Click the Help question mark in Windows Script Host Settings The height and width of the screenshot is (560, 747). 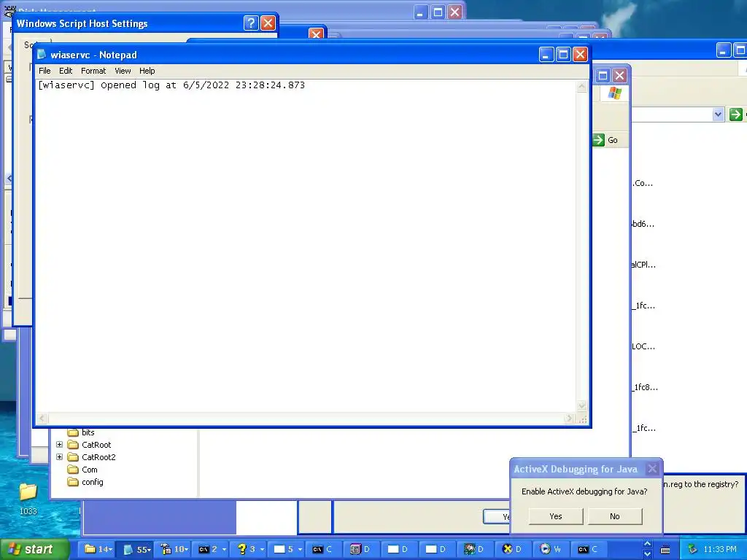[251, 23]
